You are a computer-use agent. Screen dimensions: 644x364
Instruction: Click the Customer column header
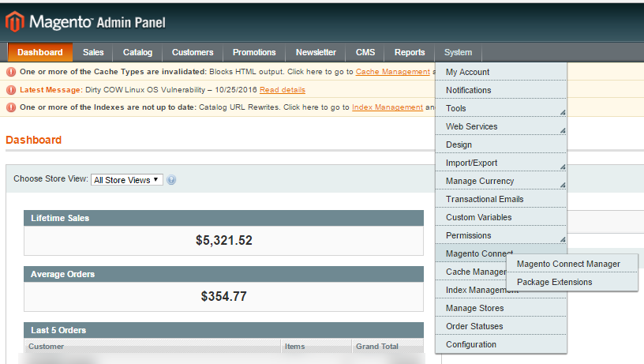coord(153,346)
